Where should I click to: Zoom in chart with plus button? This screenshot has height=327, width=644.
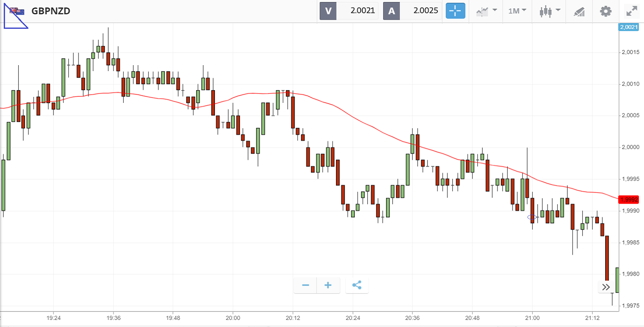(x=328, y=285)
